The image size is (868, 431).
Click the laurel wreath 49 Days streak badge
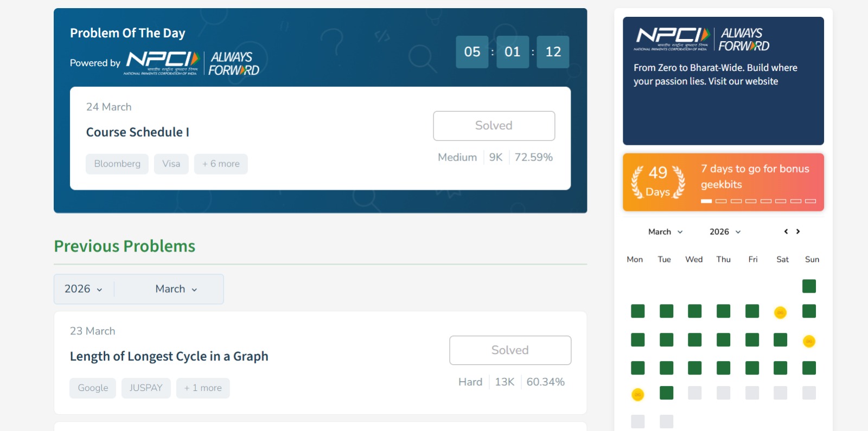658,182
